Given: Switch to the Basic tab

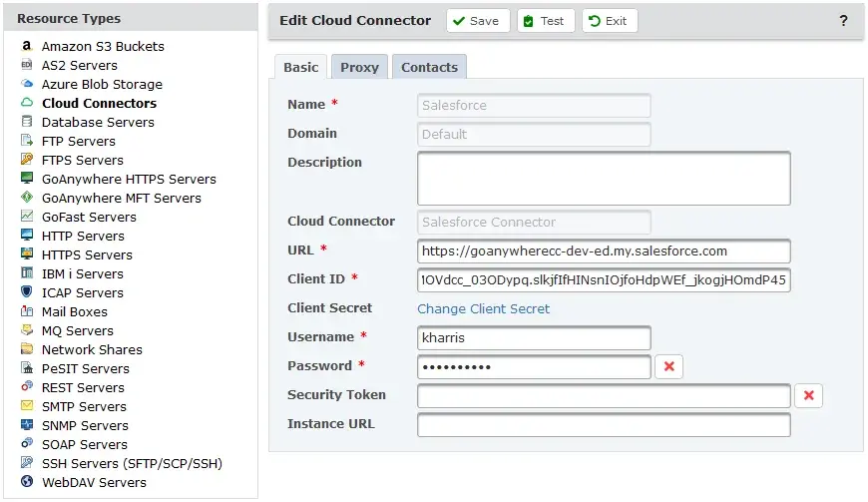Looking at the screenshot, I should pyautogui.click(x=300, y=67).
